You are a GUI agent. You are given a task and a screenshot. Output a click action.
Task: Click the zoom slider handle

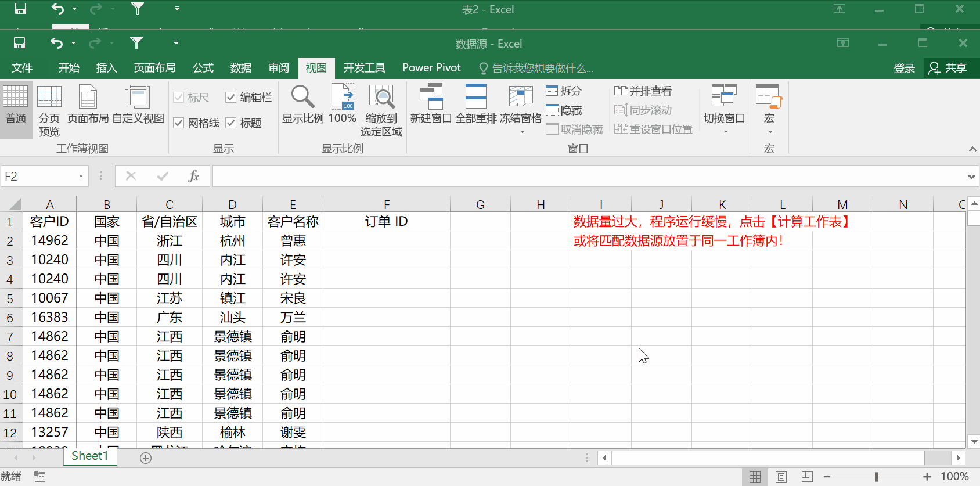(877, 477)
